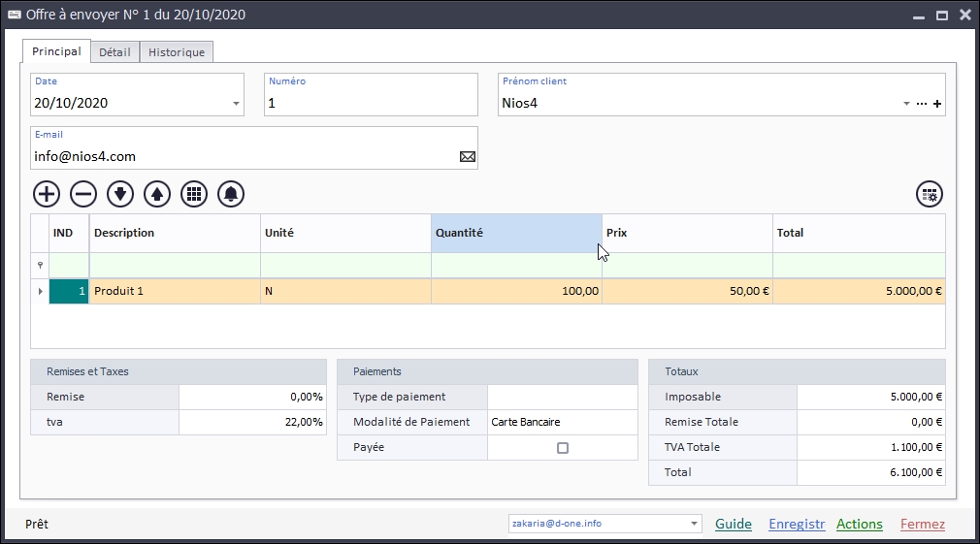Open the zakaria@d-one.info account dropdown
980x544 pixels.
pos(694,524)
